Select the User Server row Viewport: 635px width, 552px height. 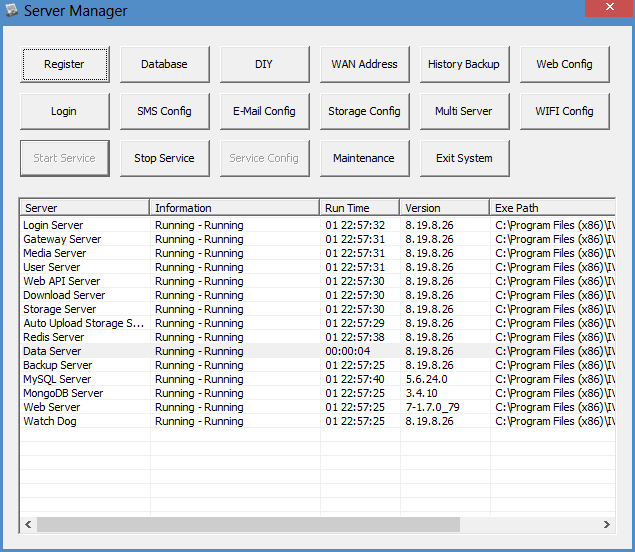point(318,267)
